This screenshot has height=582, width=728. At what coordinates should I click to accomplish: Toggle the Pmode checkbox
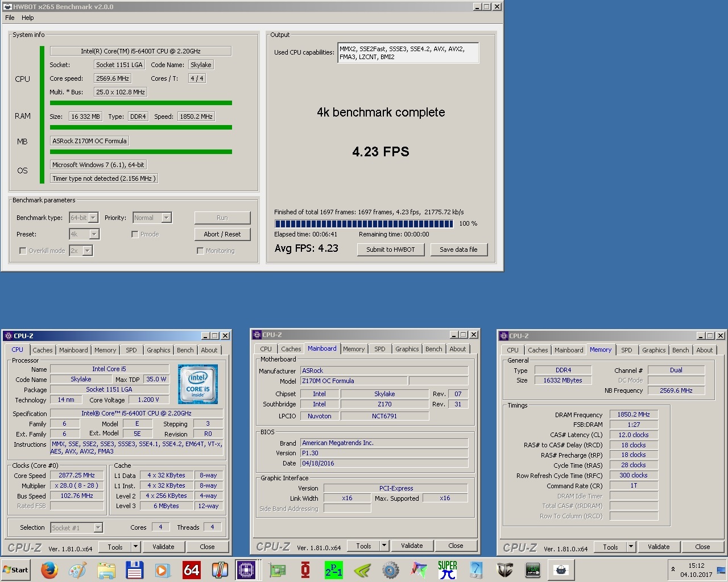(135, 234)
